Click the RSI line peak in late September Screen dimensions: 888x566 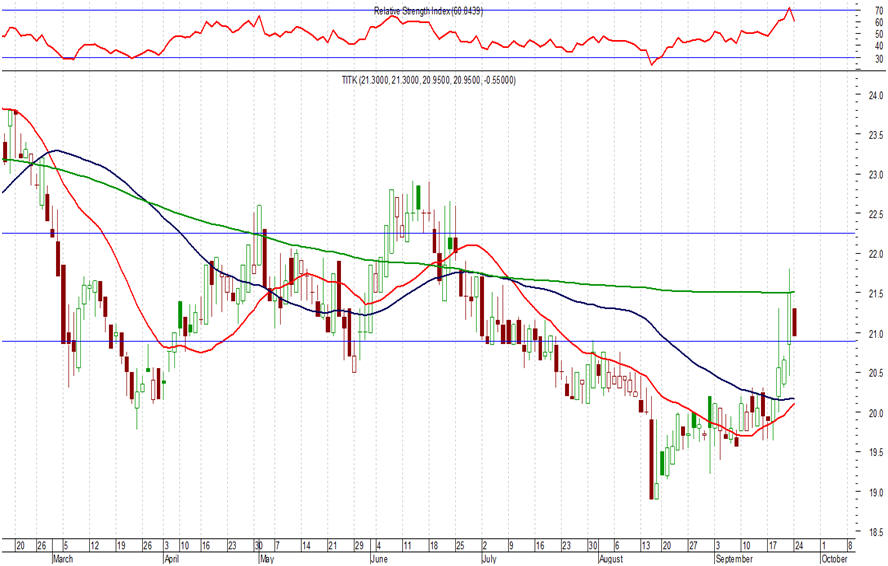pos(789,7)
